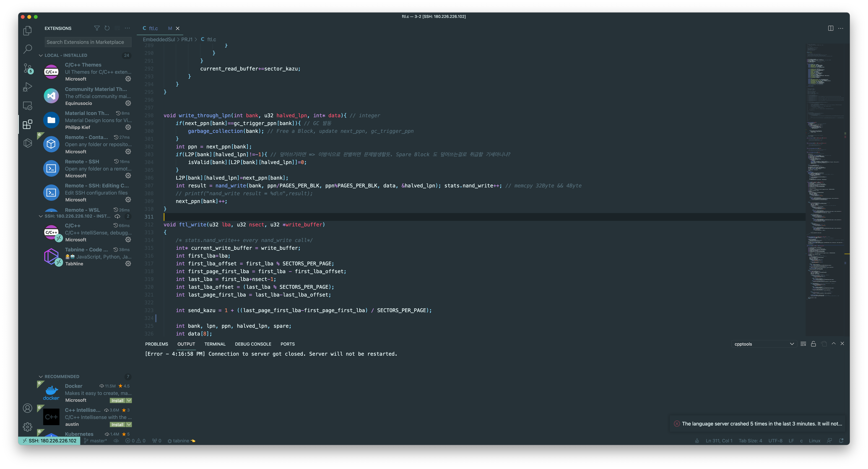Maximize the panel size with chevron
868x469 pixels.
pos(834,344)
